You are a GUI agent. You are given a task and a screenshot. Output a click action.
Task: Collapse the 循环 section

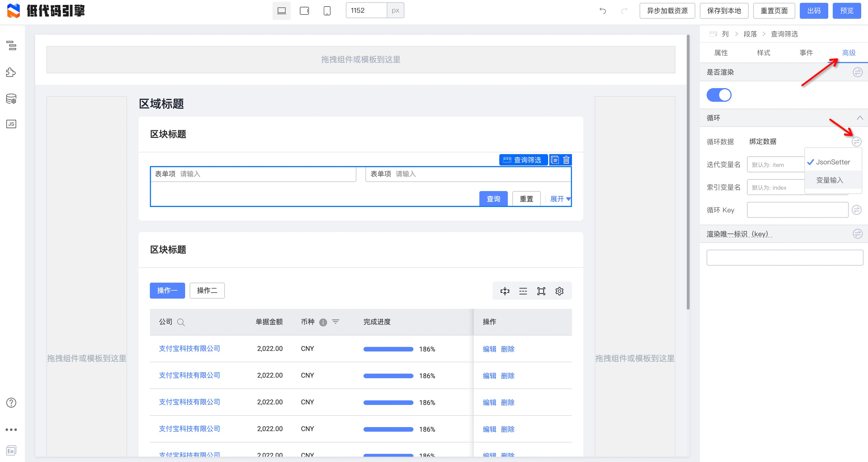tap(859, 118)
